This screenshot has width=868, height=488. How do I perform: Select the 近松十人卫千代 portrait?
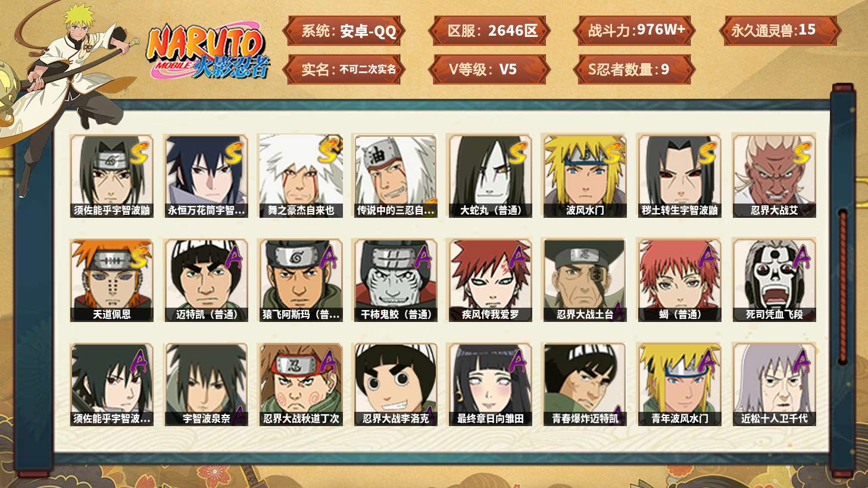pos(774,384)
